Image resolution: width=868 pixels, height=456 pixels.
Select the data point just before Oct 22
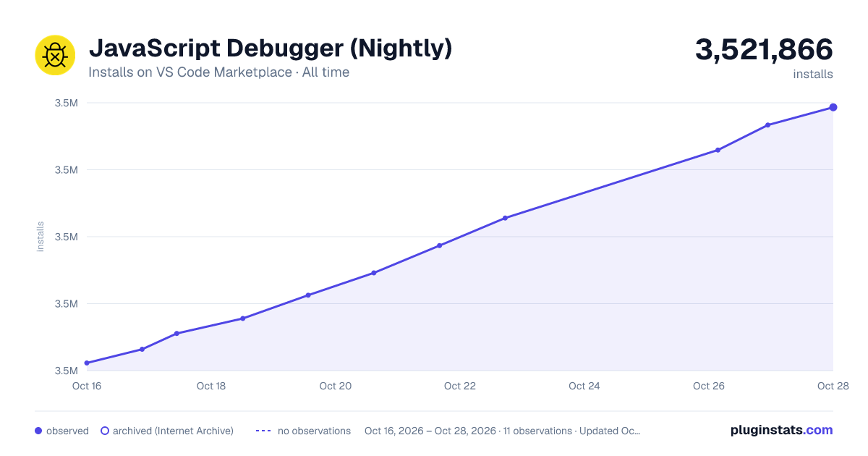pyautogui.click(x=439, y=245)
